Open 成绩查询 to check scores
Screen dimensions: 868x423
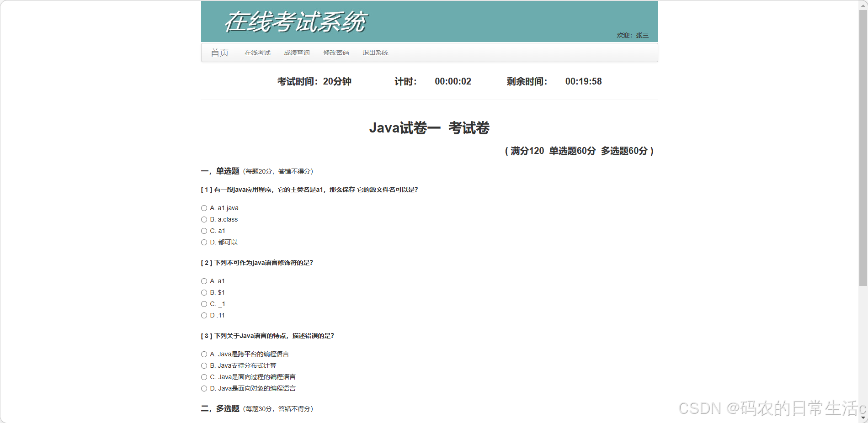296,53
